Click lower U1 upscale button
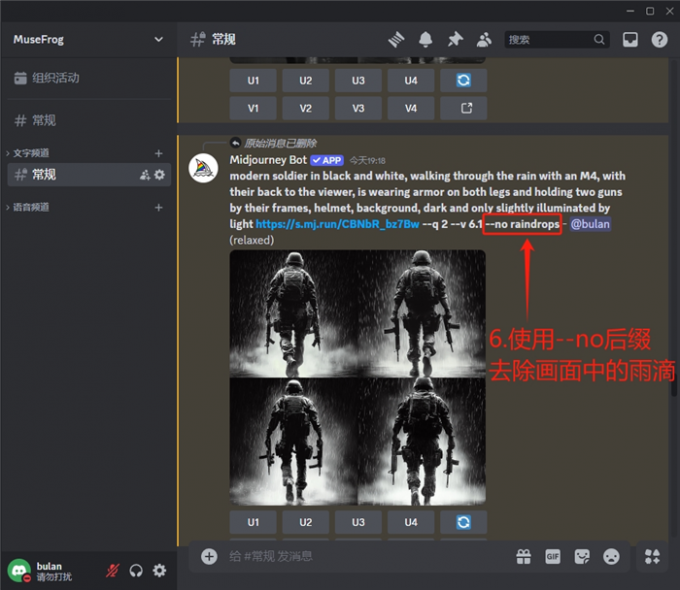The width and height of the screenshot is (680, 590). (x=253, y=522)
